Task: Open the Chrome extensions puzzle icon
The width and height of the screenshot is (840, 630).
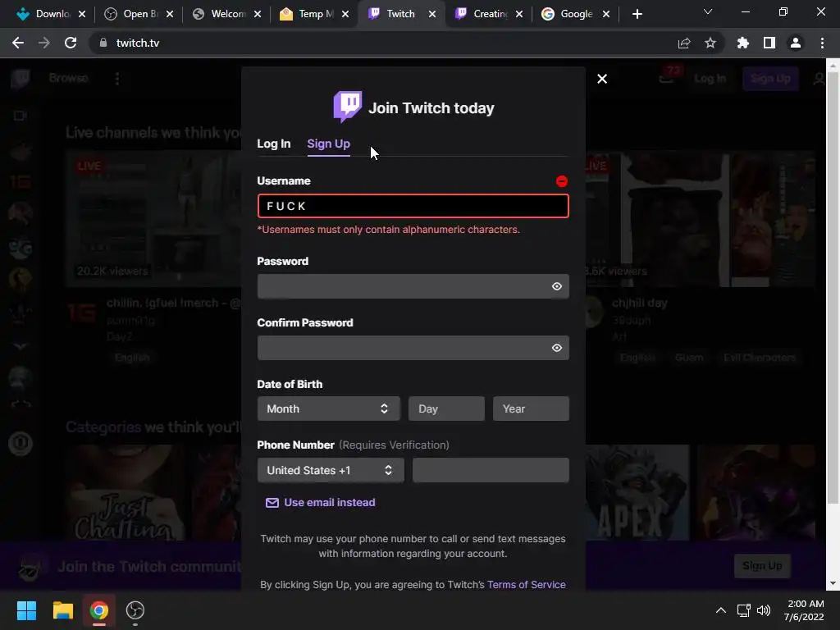Action: click(x=743, y=43)
